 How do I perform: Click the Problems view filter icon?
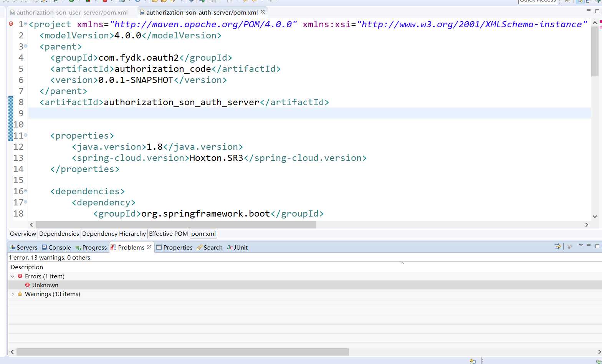pos(558,247)
